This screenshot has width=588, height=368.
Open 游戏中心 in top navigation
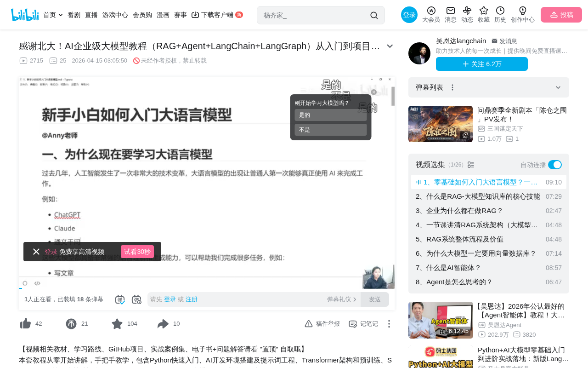click(115, 15)
